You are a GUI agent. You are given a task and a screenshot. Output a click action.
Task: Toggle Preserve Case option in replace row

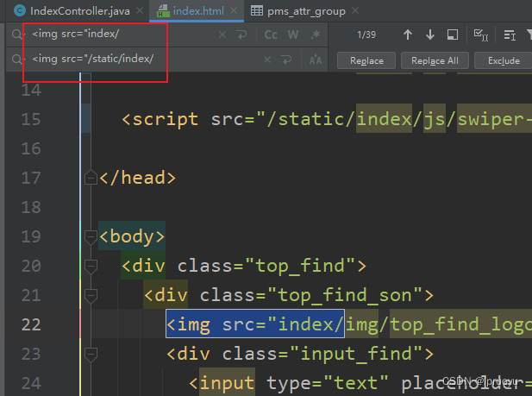pos(316,60)
